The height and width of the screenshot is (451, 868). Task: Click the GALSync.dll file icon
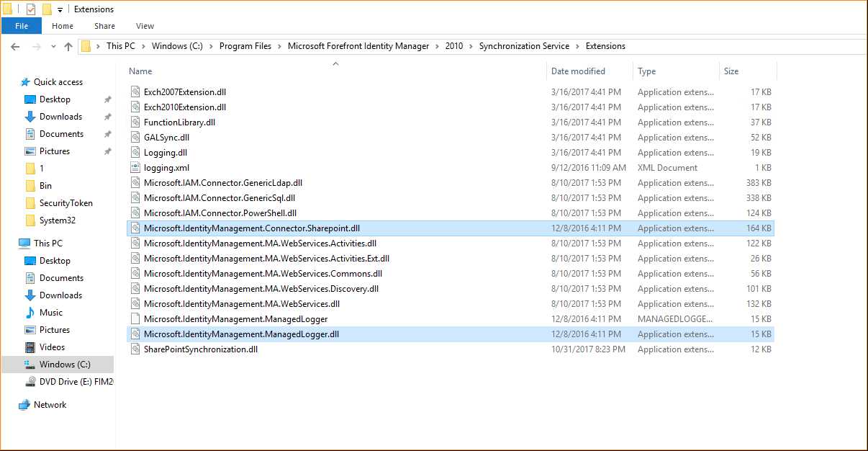[x=136, y=138]
